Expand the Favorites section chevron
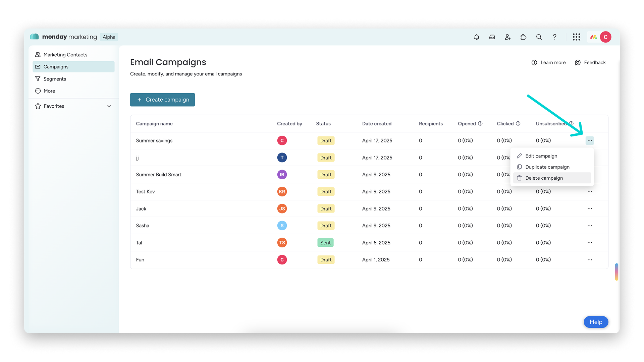The width and height of the screenshot is (644, 362). (109, 106)
